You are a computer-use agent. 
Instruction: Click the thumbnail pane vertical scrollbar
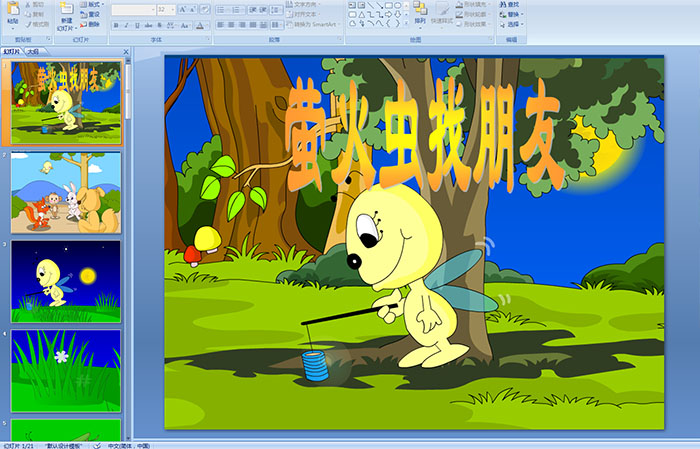tap(128, 250)
